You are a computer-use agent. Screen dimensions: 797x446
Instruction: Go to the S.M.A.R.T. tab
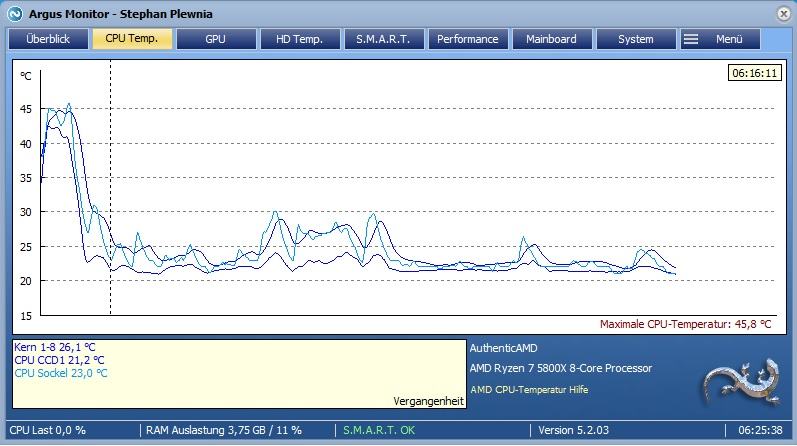[384, 39]
